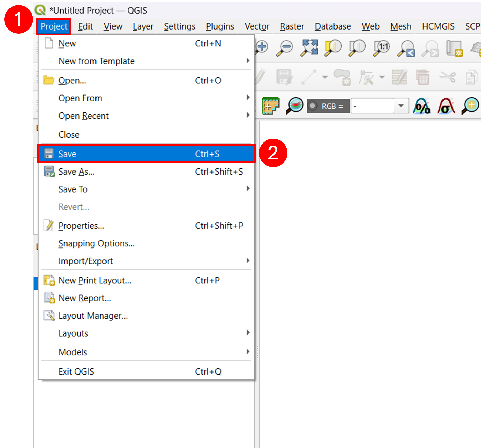Image resolution: width=481 pixels, height=448 pixels.
Task: Expand Open From submenu
Action: (146, 98)
